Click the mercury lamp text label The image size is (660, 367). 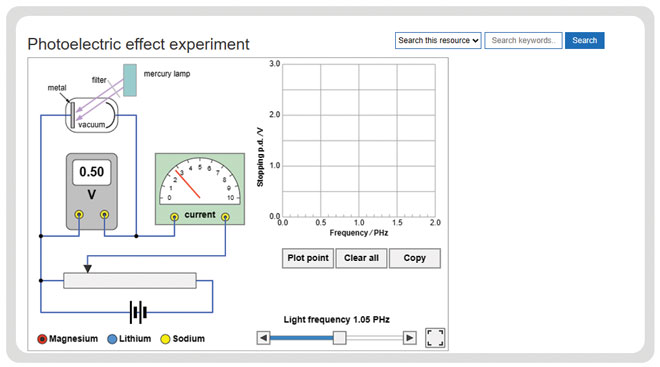pos(167,74)
